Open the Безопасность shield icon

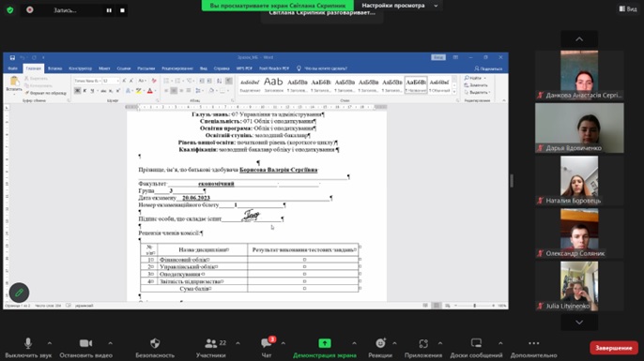pos(155,343)
